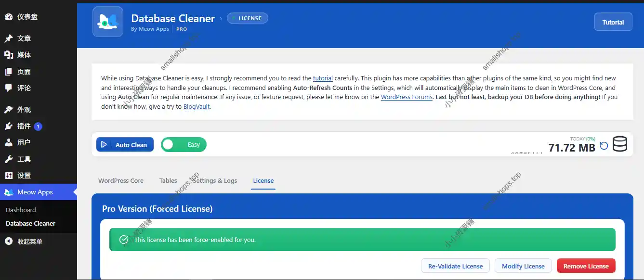The height and width of the screenshot is (280, 644).
Task: Click Re-Validate License button
Action: click(x=455, y=266)
